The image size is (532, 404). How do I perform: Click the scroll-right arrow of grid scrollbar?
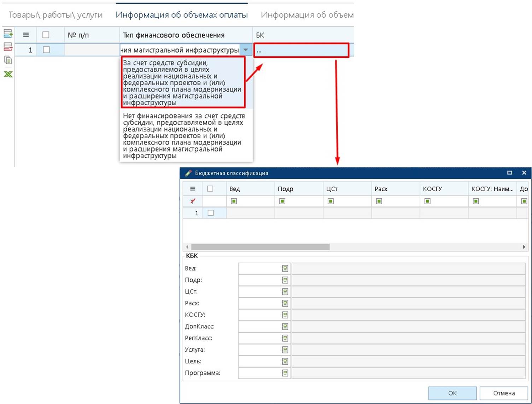click(524, 247)
